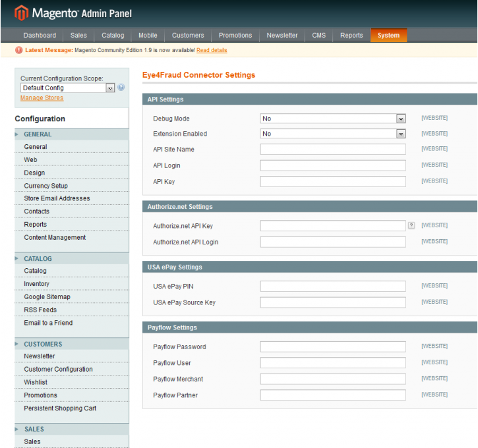
Task: Focus the Payflow Partner field
Action: point(332,395)
